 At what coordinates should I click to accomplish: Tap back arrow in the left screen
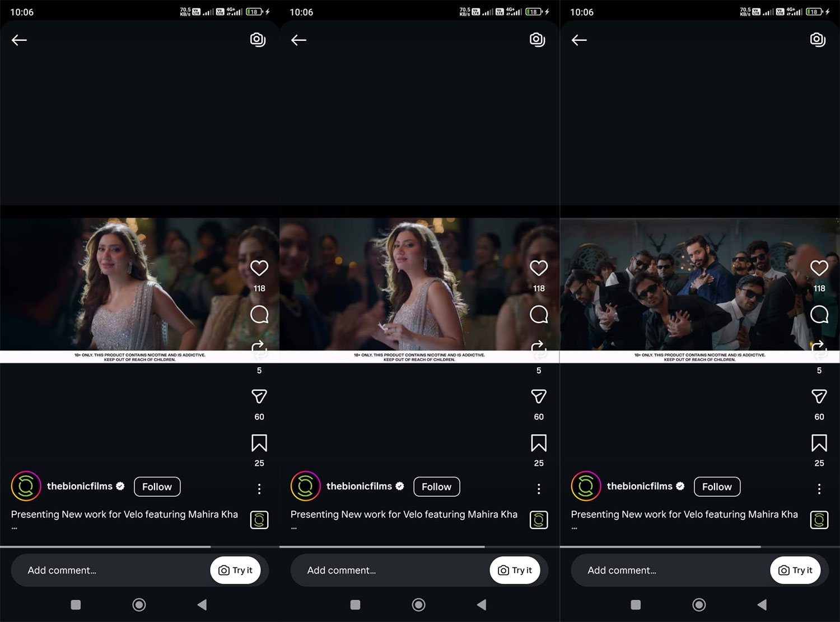[x=20, y=40]
